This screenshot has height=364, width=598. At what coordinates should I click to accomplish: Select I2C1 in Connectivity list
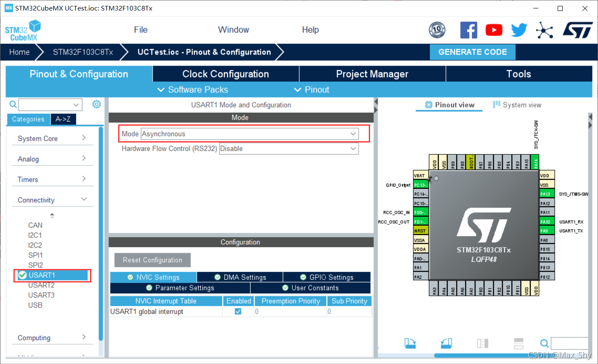35,235
